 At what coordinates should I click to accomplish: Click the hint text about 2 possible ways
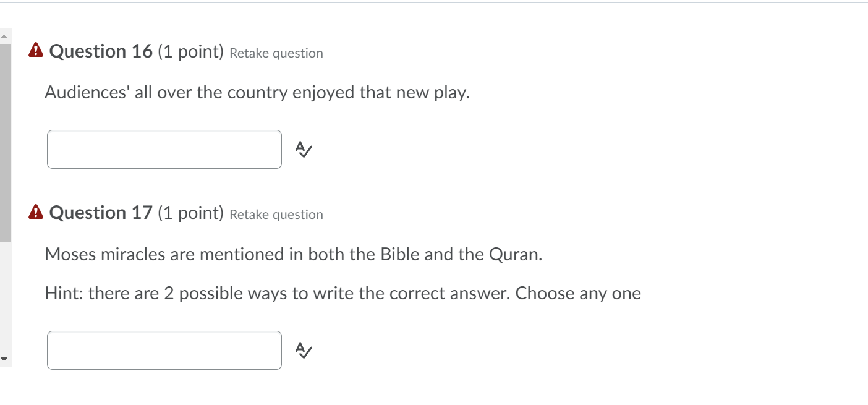(x=343, y=293)
